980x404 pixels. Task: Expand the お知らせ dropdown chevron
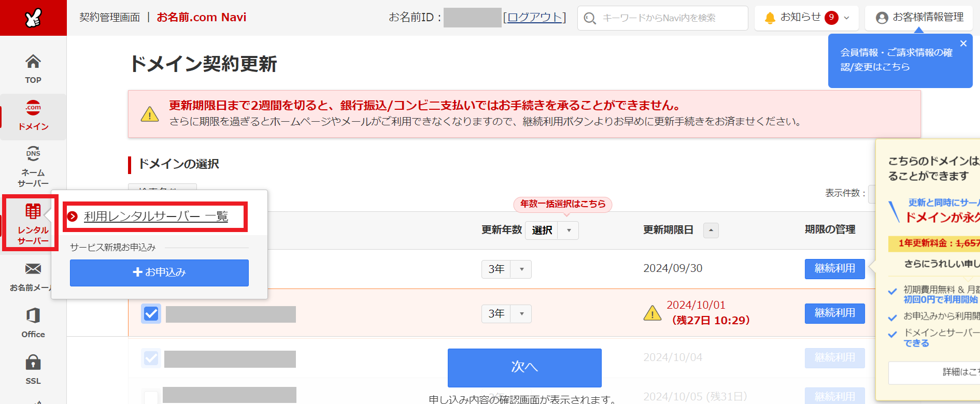pyautogui.click(x=847, y=18)
